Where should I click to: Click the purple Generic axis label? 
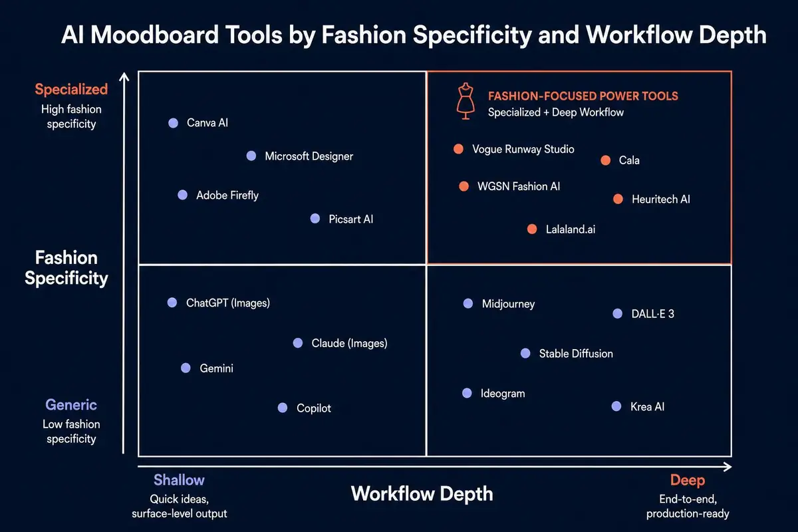click(x=71, y=405)
